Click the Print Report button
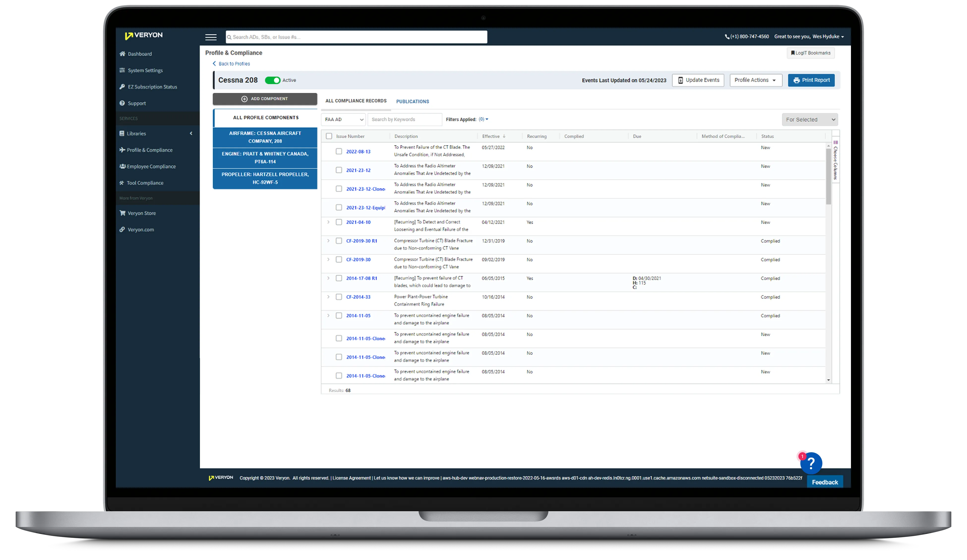Screen dimensions: 967x560 pos(811,80)
